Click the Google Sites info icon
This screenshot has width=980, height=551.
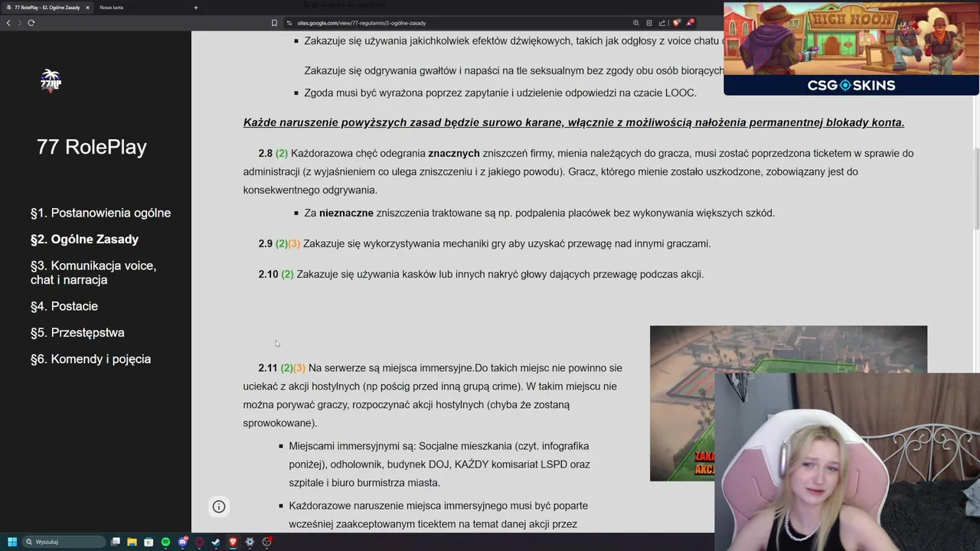click(x=219, y=507)
